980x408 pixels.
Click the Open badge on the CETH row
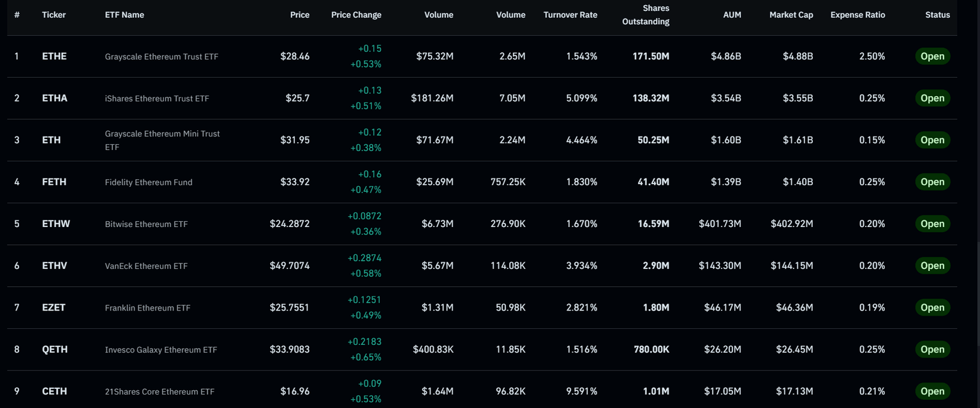932,391
